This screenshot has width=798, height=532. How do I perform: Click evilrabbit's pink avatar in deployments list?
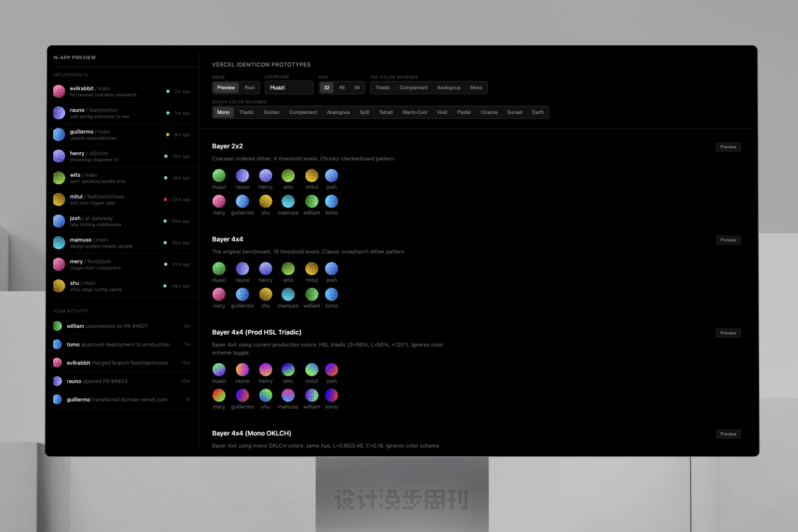[x=59, y=91]
